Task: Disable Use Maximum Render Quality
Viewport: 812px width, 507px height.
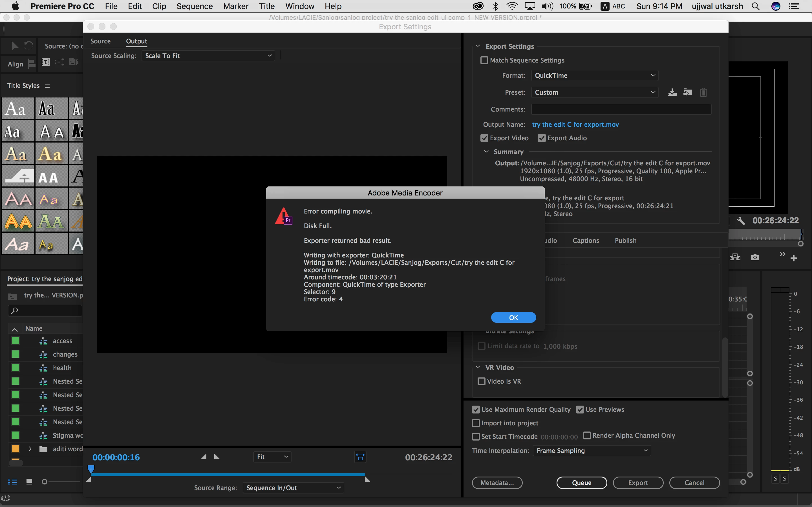Action: click(476, 410)
